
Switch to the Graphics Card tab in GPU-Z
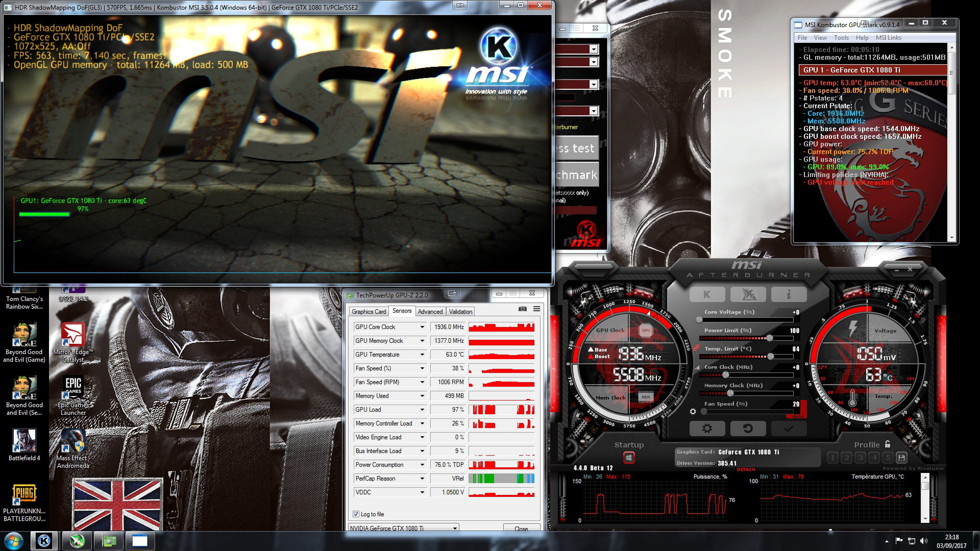[x=369, y=312]
